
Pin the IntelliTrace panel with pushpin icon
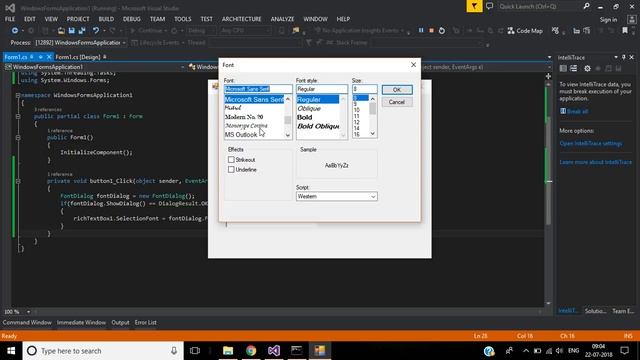(624, 57)
